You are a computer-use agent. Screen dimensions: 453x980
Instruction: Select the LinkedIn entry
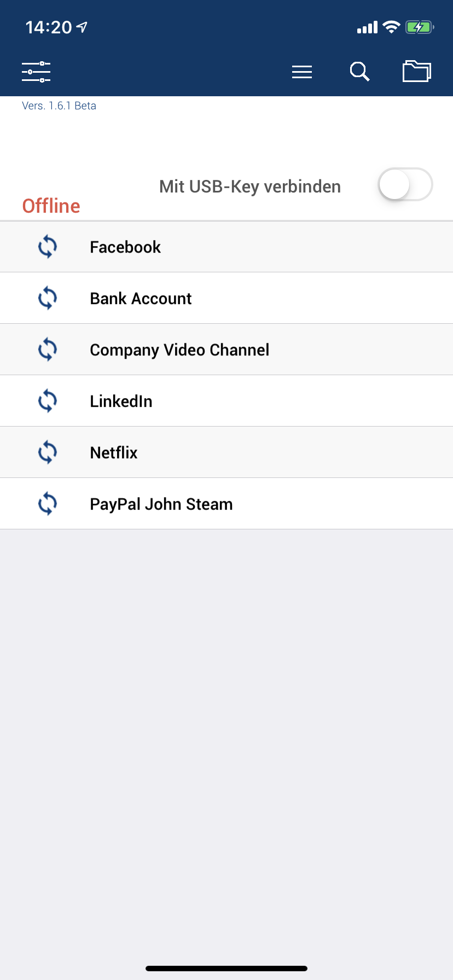[x=121, y=401]
